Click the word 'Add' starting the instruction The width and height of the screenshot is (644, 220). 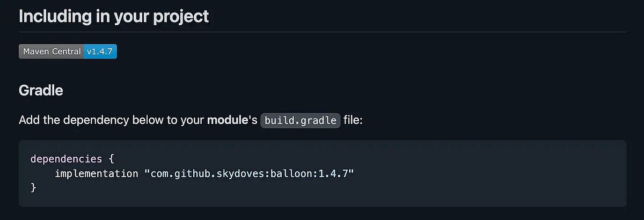coord(29,120)
